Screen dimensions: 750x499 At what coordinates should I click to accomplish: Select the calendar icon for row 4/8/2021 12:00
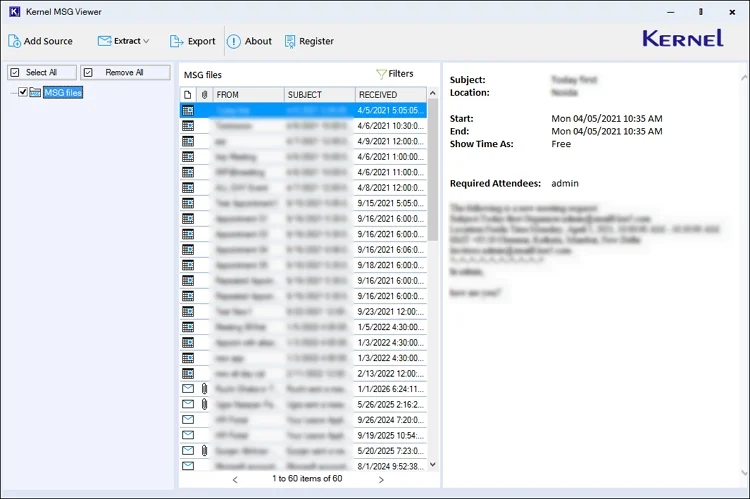pyautogui.click(x=188, y=188)
